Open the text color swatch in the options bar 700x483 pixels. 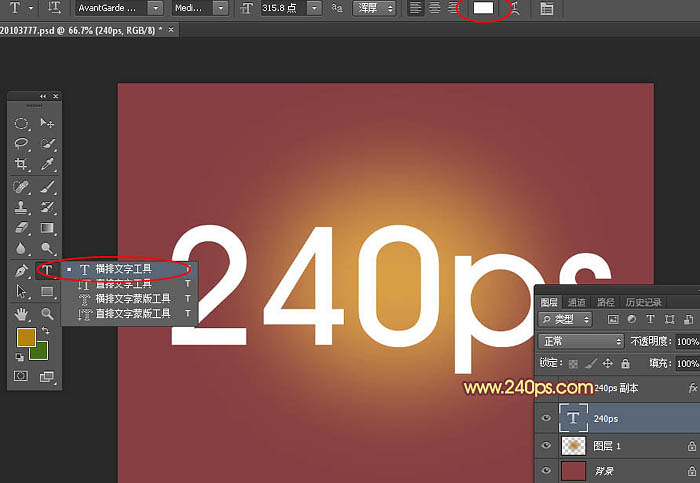483,8
